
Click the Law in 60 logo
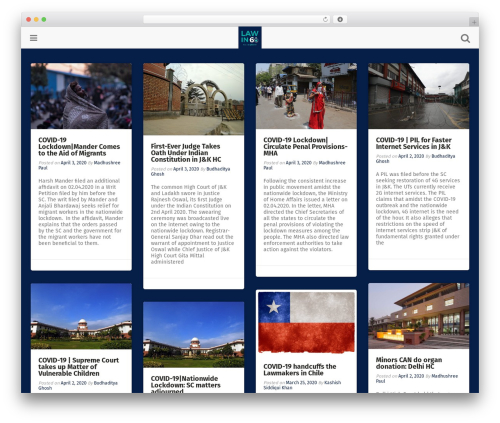click(x=250, y=38)
